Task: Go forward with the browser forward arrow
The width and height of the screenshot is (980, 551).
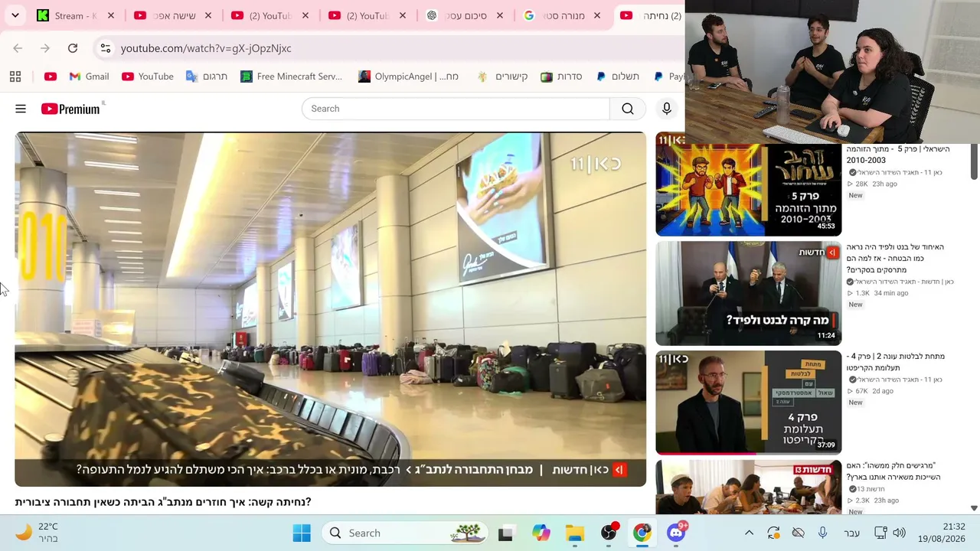Action: 45,48
